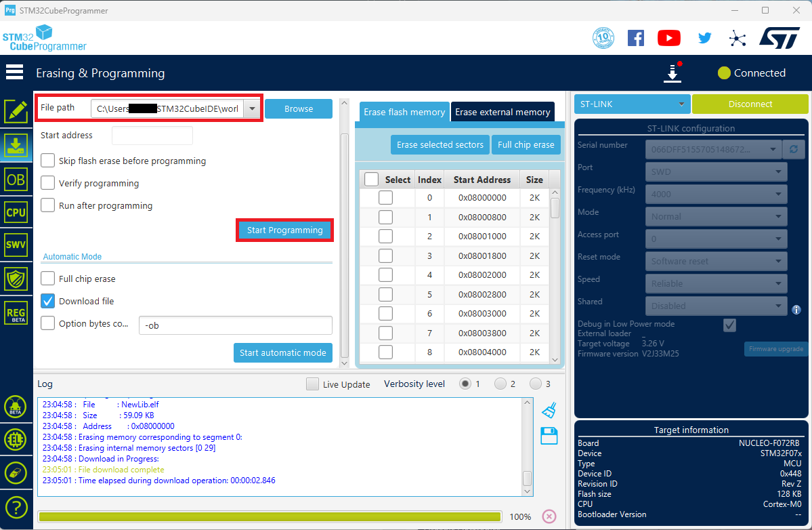
Task: Open the Serial number dropdown
Action: [713, 149]
